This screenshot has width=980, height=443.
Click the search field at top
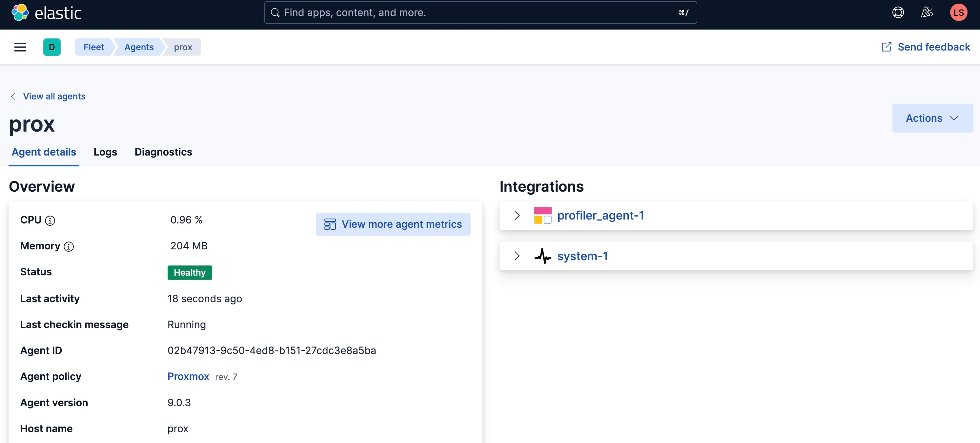pyautogui.click(x=480, y=12)
